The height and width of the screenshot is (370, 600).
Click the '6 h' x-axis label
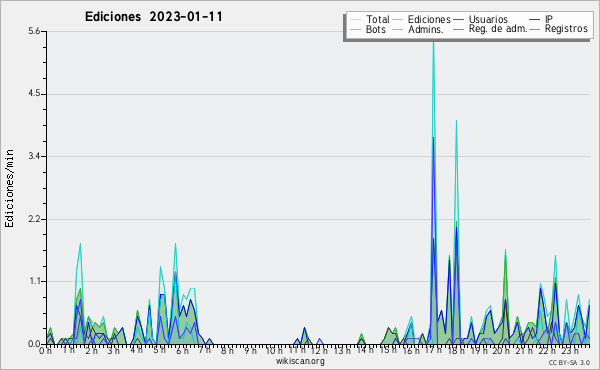[x=182, y=350]
